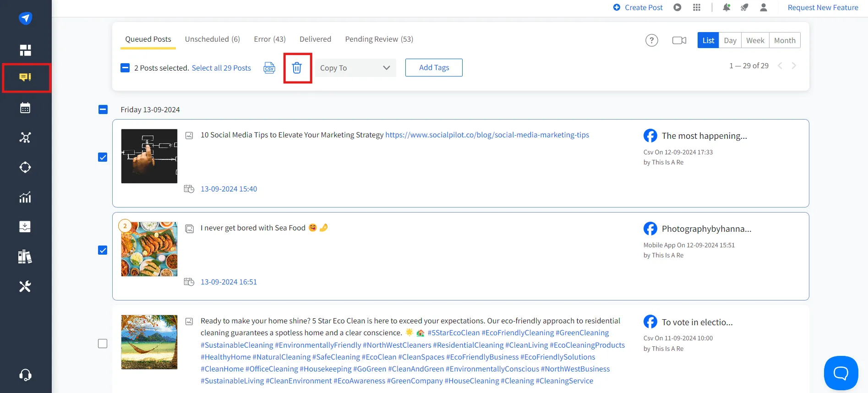Click 'Csv On 11-09-2024 10:00' text
868x393 pixels.
pyautogui.click(x=678, y=338)
